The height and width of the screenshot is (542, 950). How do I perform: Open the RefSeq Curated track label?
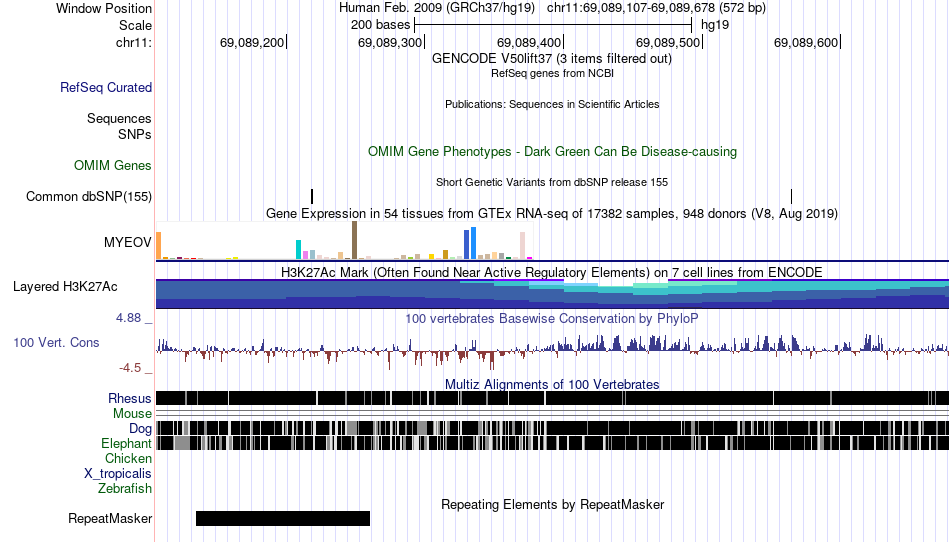coord(105,87)
